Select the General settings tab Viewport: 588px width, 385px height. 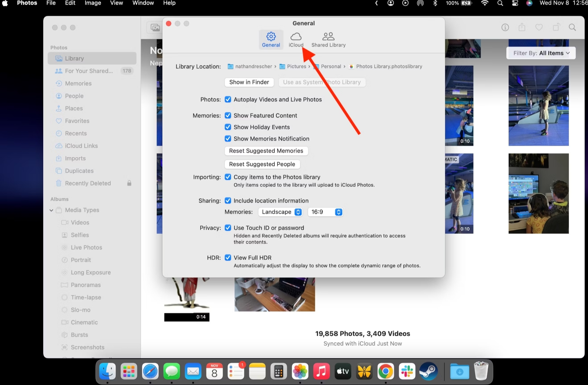tap(271, 40)
